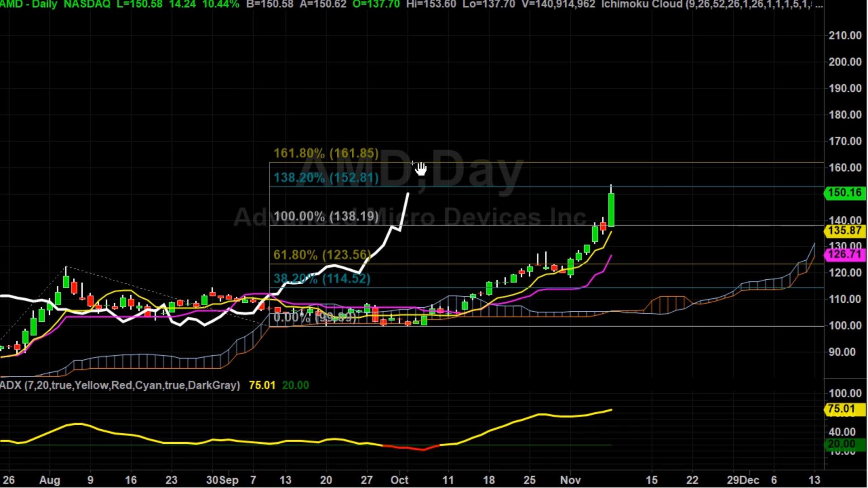Image resolution: width=868 pixels, height=488 pixels.
Task: Select the 61.80% (123.56) retracement label
Action: (322, 255)
